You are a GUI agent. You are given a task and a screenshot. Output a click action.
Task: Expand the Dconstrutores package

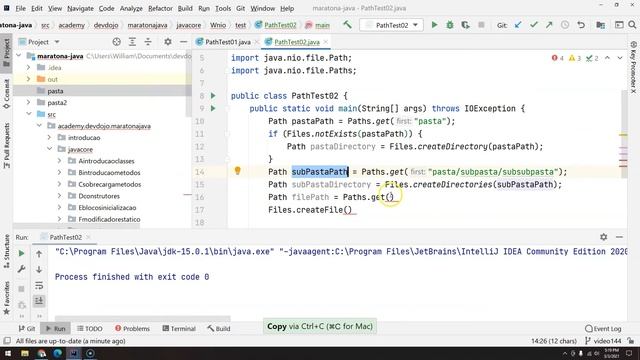[60, 196]
